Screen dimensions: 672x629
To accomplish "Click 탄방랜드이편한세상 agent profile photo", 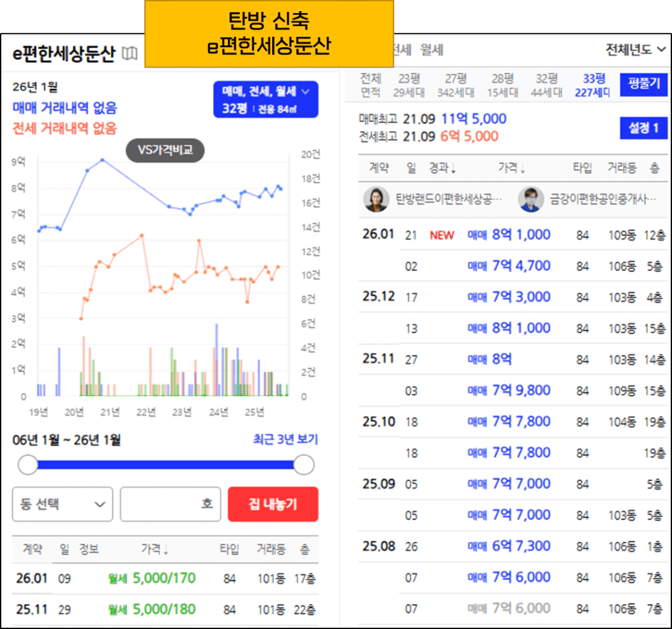I will click(376, 199).
